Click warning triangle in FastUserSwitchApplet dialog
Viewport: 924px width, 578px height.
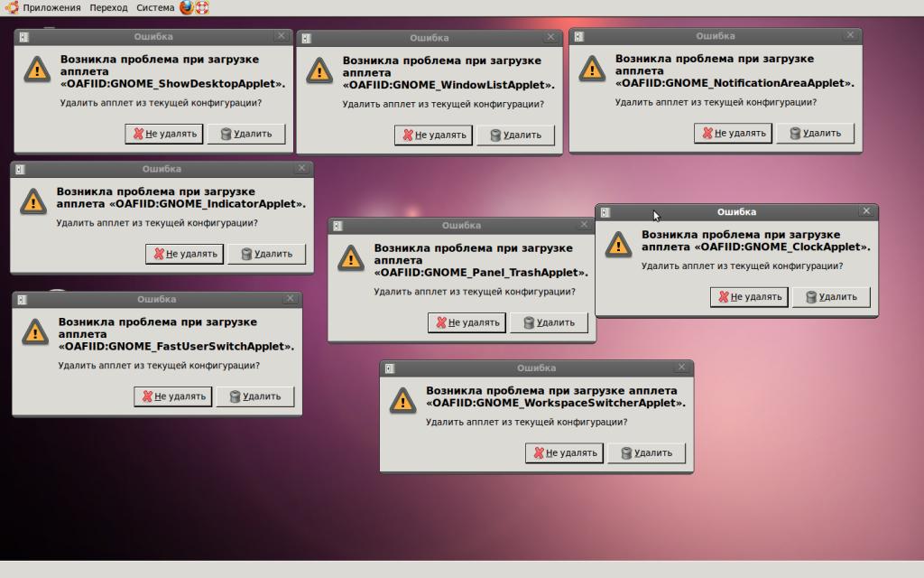pos(35,332)
